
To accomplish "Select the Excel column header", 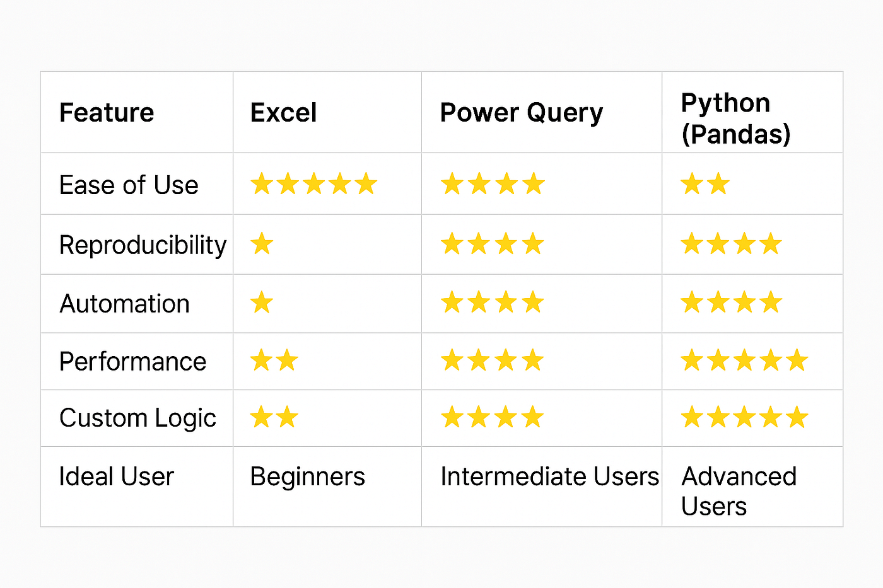I will tap(283, 113).
